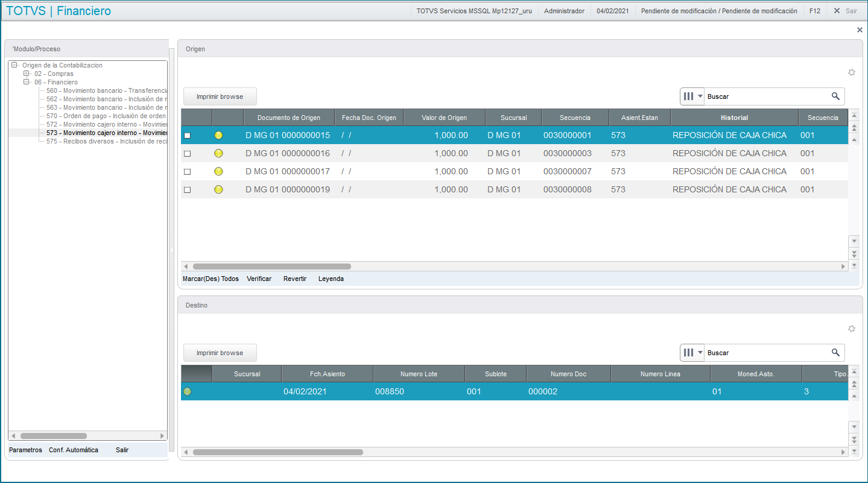Click the Sair exit button in header
Screen dimensions: 868x483
click(x=845, y=11)
